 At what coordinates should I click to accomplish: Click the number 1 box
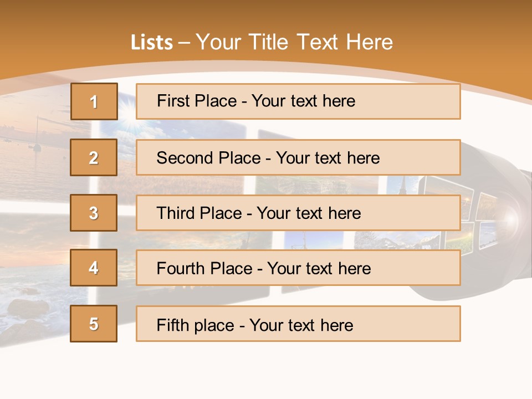[94, 101]
